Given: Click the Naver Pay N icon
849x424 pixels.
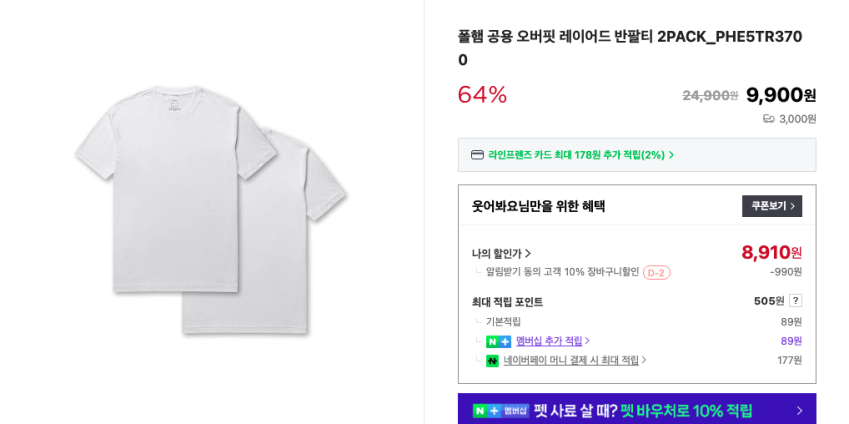Looking at the screenshot, I should tap(492, 361).
